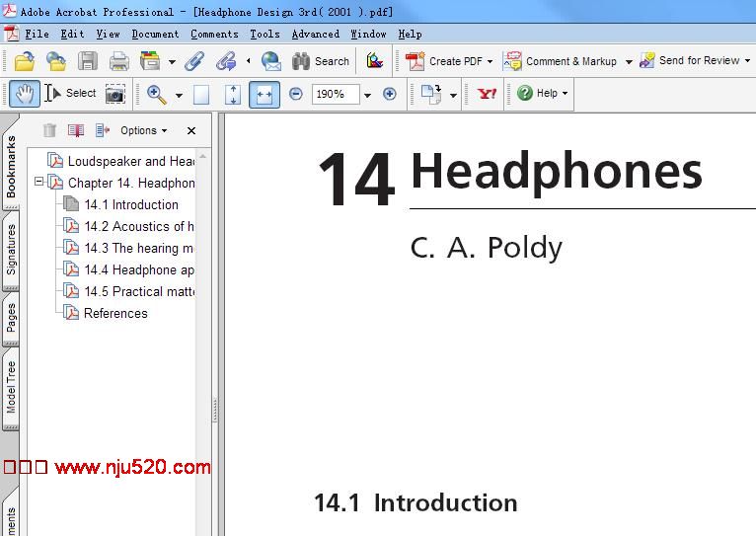
Task: Open the 14.1 Introduction bookmark
Action: click(130, 204)
